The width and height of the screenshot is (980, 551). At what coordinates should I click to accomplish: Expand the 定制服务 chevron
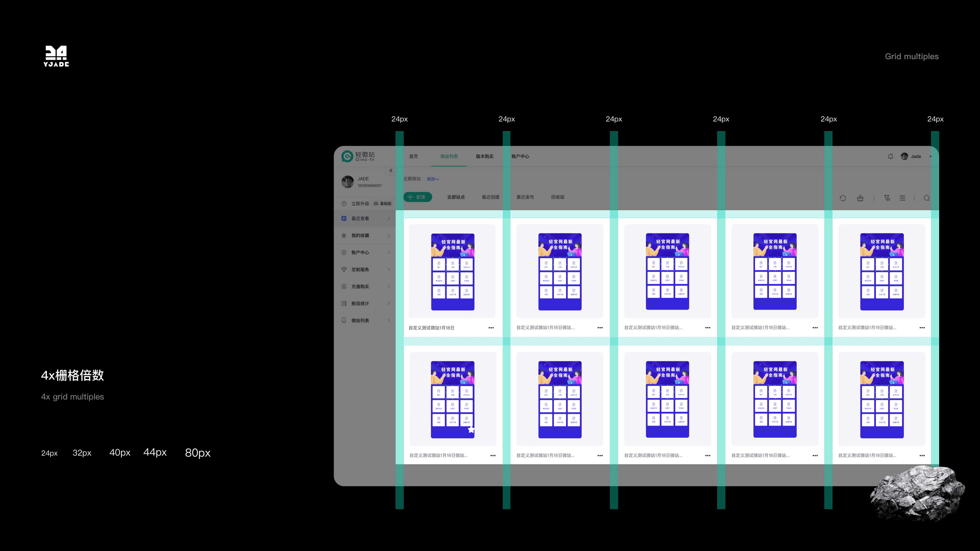(x=389, y=270)
